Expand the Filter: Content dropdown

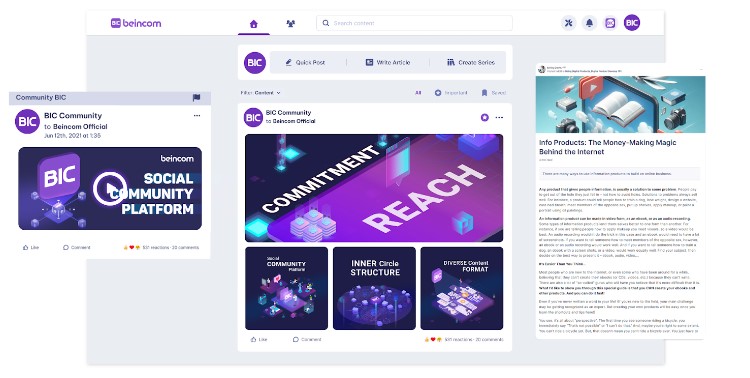click(261, 93)
